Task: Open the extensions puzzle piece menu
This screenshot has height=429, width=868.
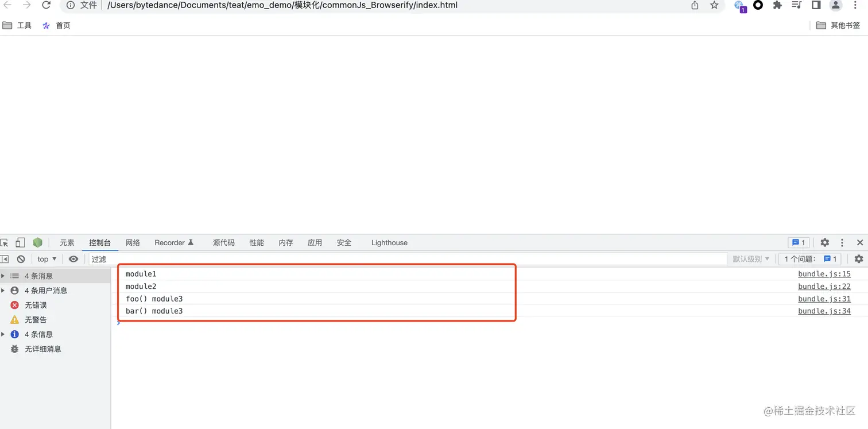Action: 777,5
